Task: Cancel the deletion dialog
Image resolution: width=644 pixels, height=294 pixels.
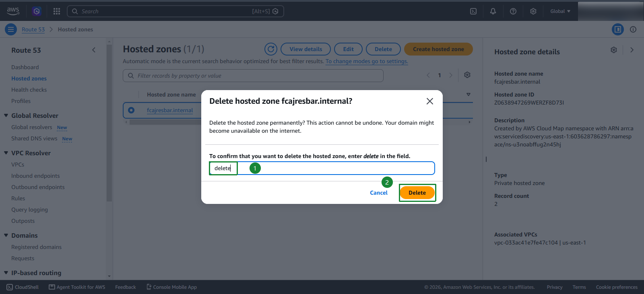Action: pyautogui.click(x=379, y=193)
